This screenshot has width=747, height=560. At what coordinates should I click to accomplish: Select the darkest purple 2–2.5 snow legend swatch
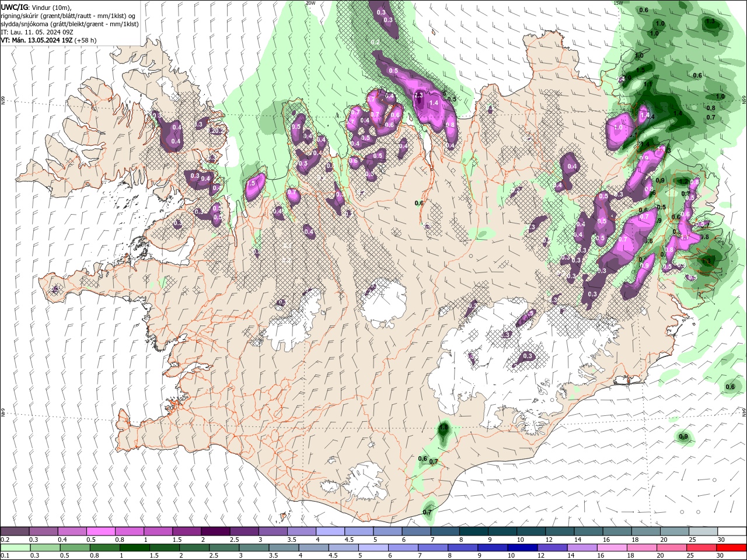click(215, 531)
